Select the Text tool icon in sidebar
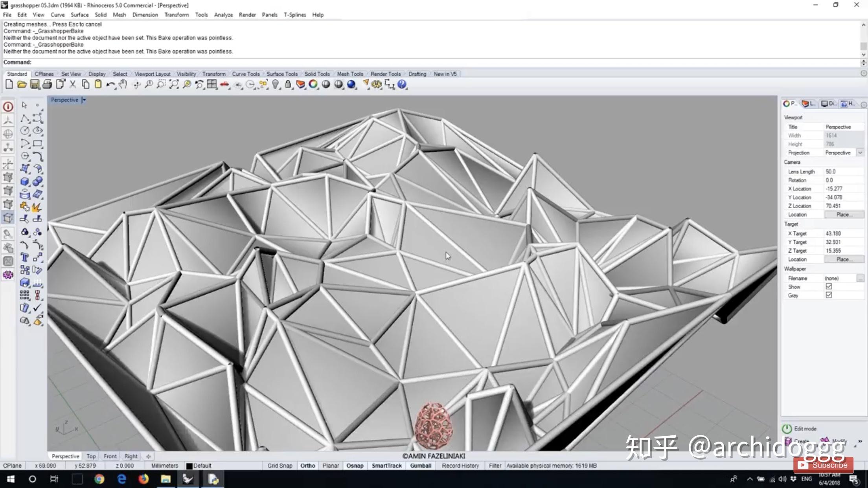The height and width of the screenshot is (488, 868). [x=24, y=258]
